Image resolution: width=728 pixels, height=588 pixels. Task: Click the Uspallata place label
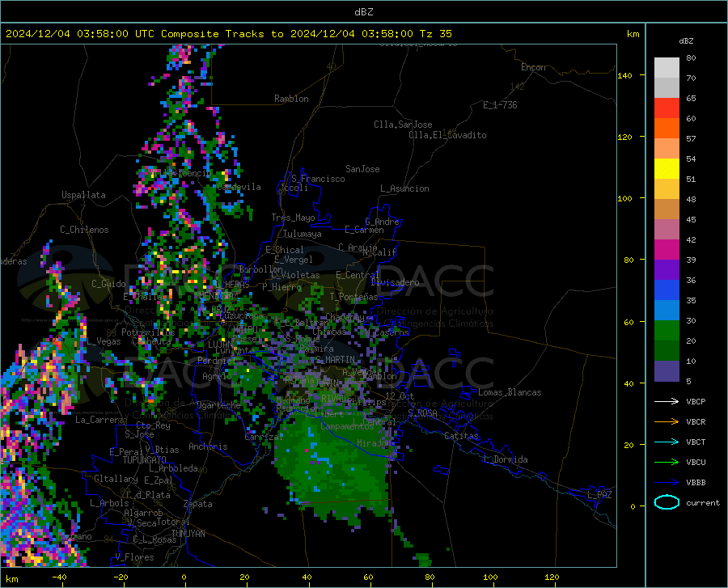[83, 195]
